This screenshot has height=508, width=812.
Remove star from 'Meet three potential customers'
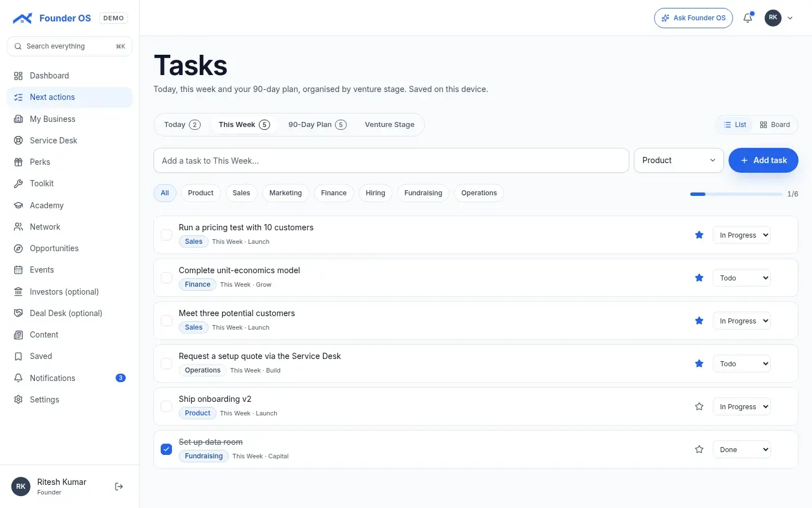point(699,321)
